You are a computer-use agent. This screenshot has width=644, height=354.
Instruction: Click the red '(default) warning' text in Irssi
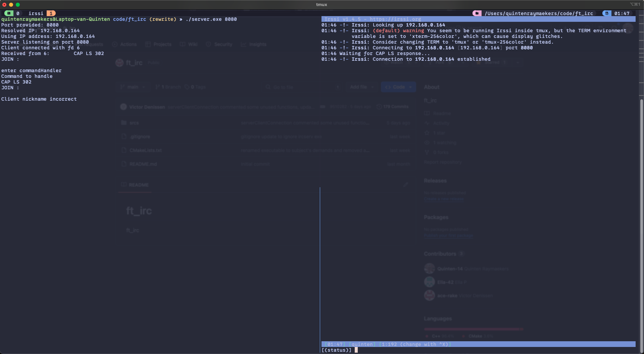tap(398, 31)
